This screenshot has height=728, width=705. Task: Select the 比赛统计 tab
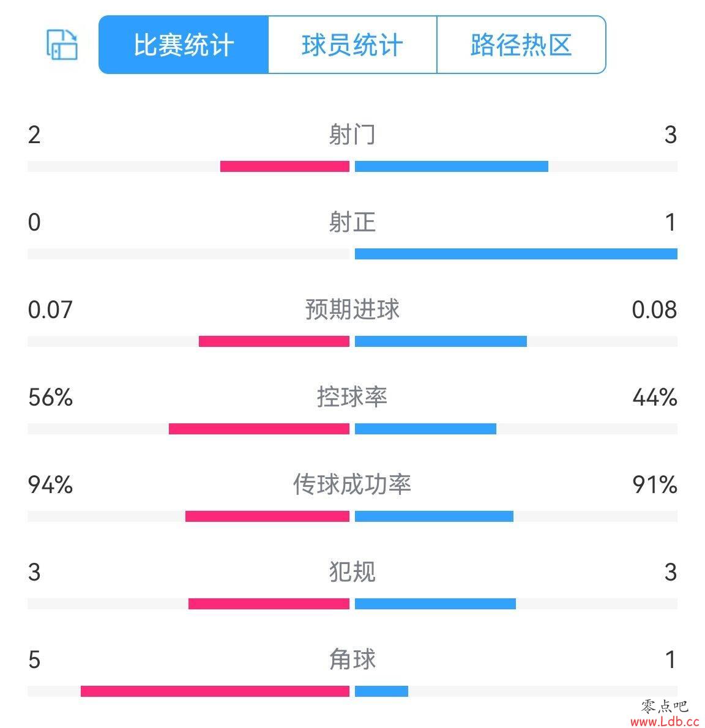click(x=184, y=45)
